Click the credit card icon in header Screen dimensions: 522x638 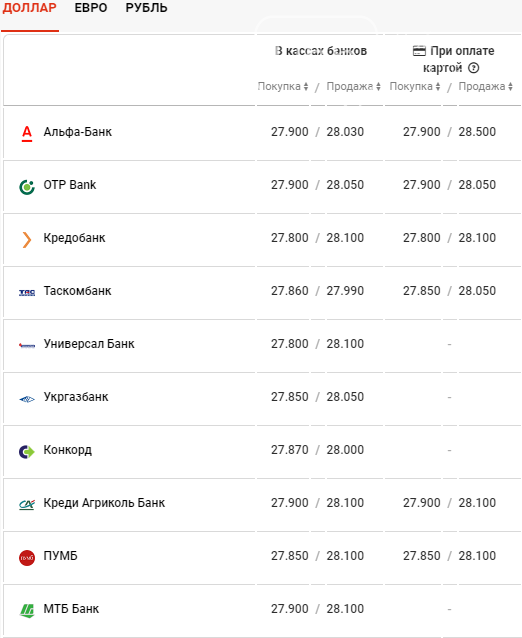(x=419, y=51)
